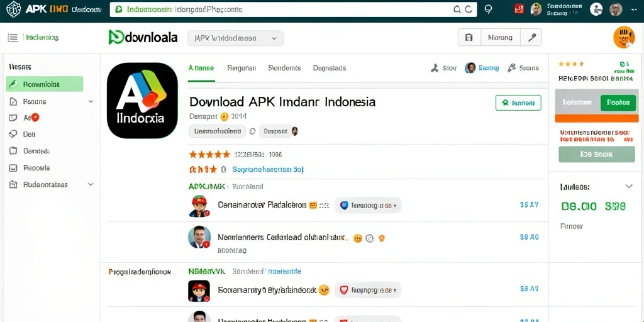Click the man avatar in Nenrienrerts row

[x=199, y=237]
